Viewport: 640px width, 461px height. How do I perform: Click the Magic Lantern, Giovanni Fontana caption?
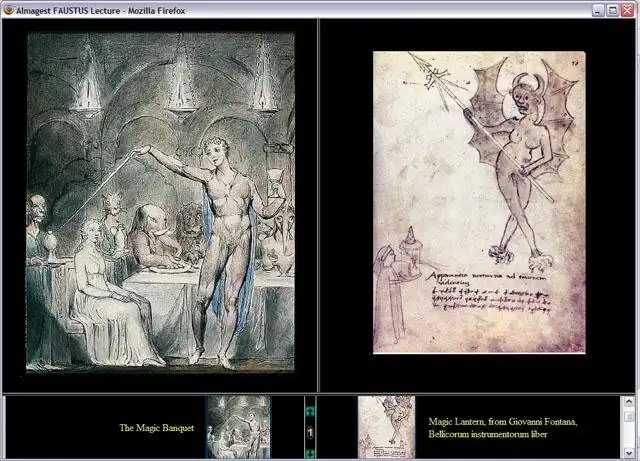point(503,428)
